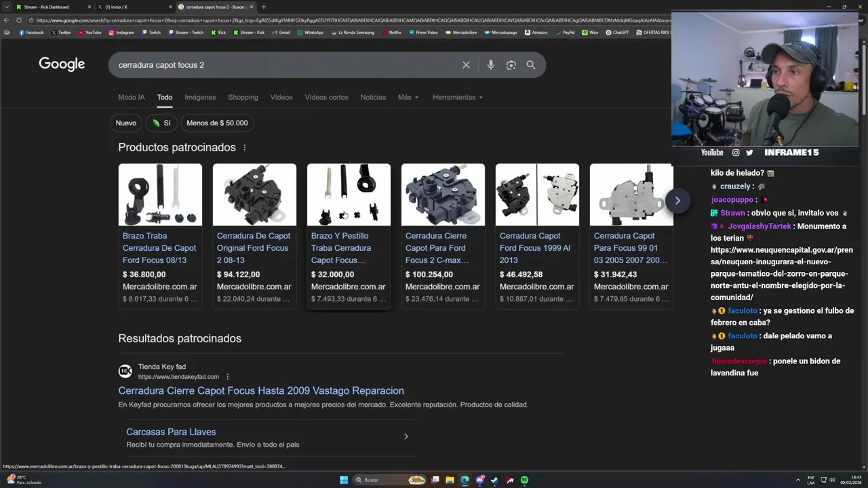The width and height of the screenshot is (868, 488).
Task: Switch to the Modo IA tab
Action: pos(132,97)
